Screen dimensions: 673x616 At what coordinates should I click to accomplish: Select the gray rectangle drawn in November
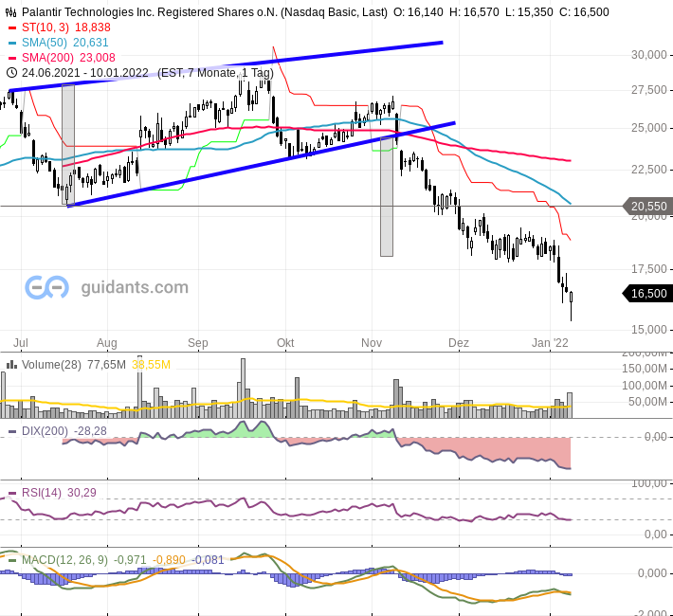click(387, 196)
